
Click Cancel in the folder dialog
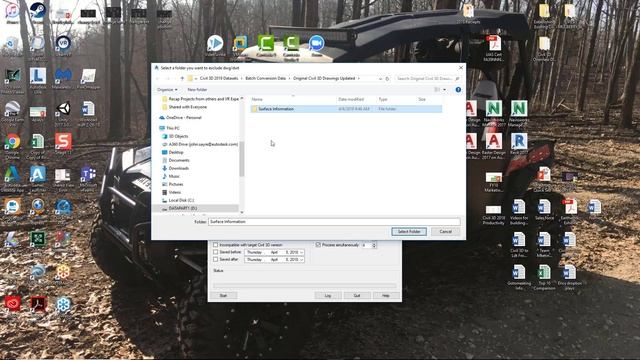pos(445,231)
